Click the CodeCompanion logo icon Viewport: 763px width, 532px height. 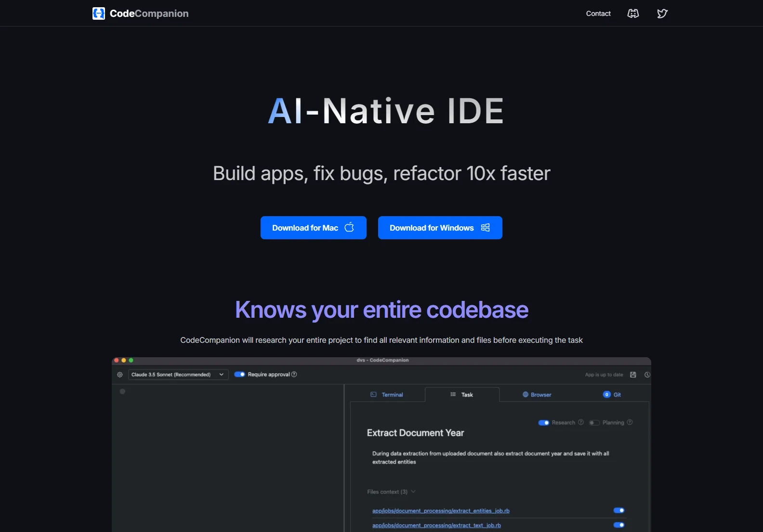pos(99,13)
